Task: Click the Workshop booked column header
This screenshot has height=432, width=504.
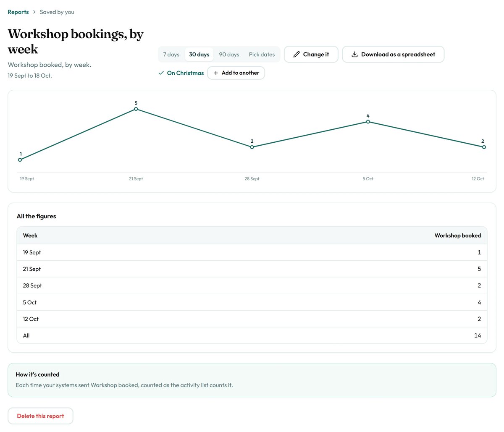Action: (x=458, y=236)
